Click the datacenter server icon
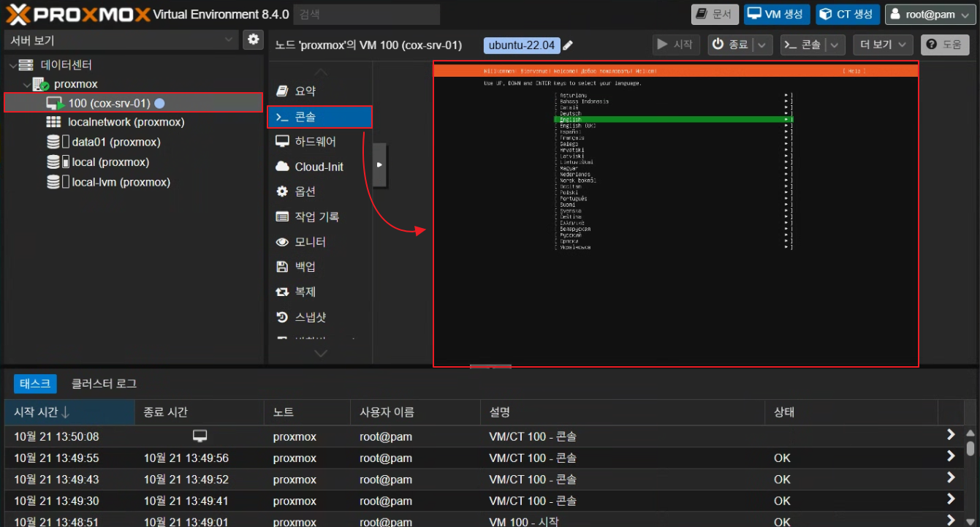This screenshot has height=527, width=980. (x=26, y=65)
